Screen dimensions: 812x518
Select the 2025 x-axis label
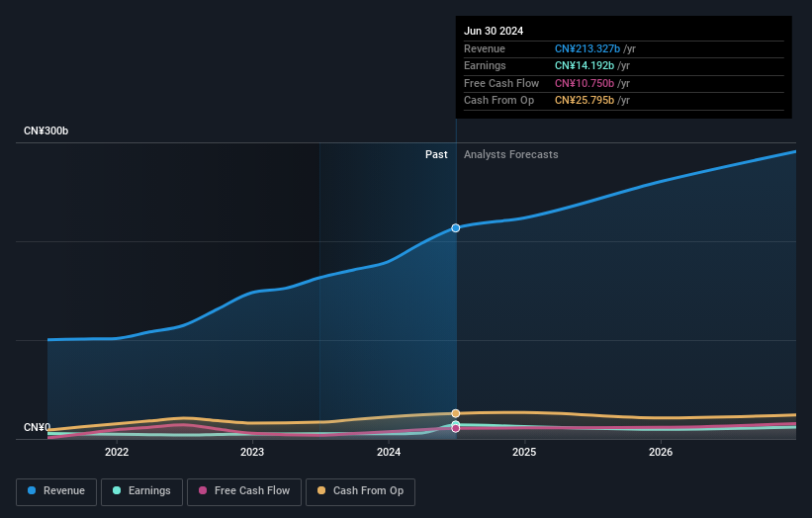click(x=524, y=453)
